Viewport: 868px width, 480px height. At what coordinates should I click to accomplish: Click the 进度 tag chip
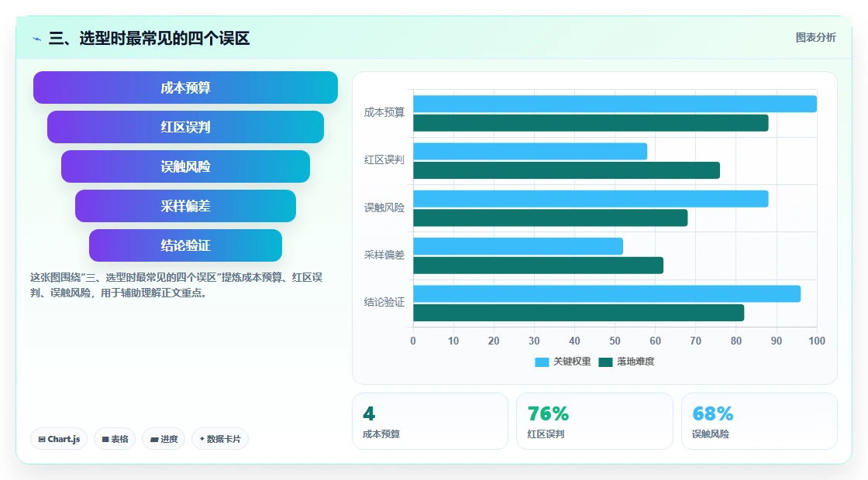point(164,439)
